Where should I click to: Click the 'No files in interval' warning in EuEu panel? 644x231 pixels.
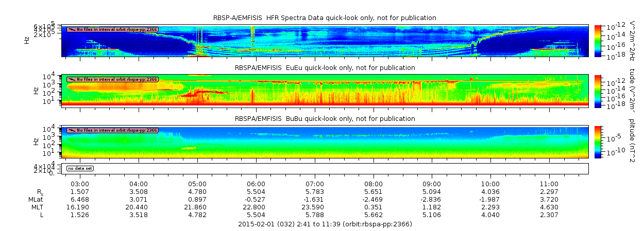tap(112, 80)
